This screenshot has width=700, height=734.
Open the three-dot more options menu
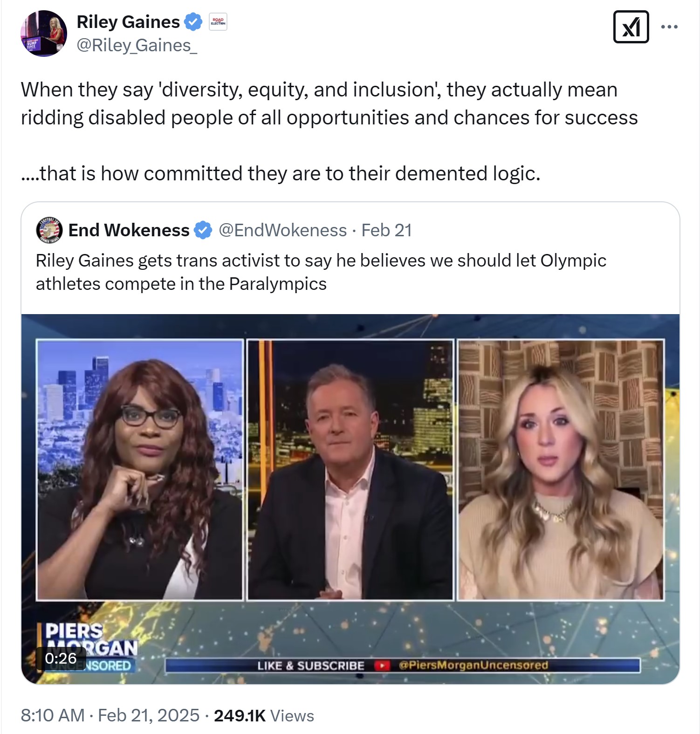point(669,27)
